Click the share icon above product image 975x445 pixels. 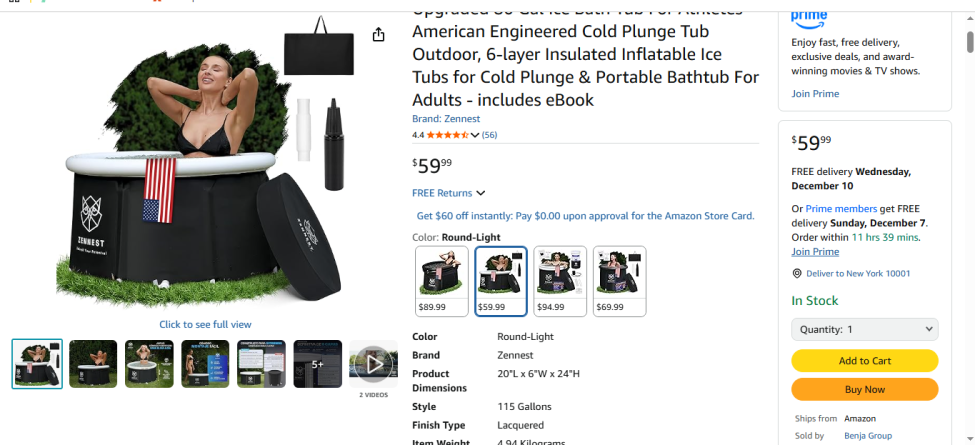point(379,35)
